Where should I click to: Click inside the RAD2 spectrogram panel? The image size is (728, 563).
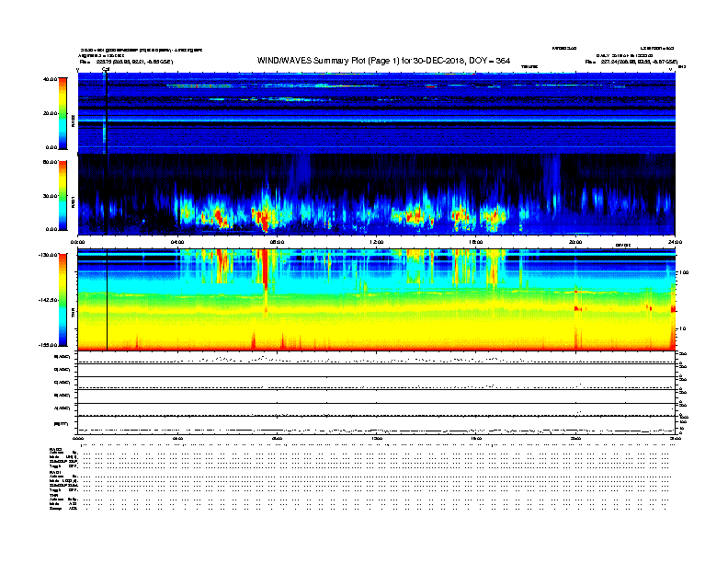(x=377, y=113)
